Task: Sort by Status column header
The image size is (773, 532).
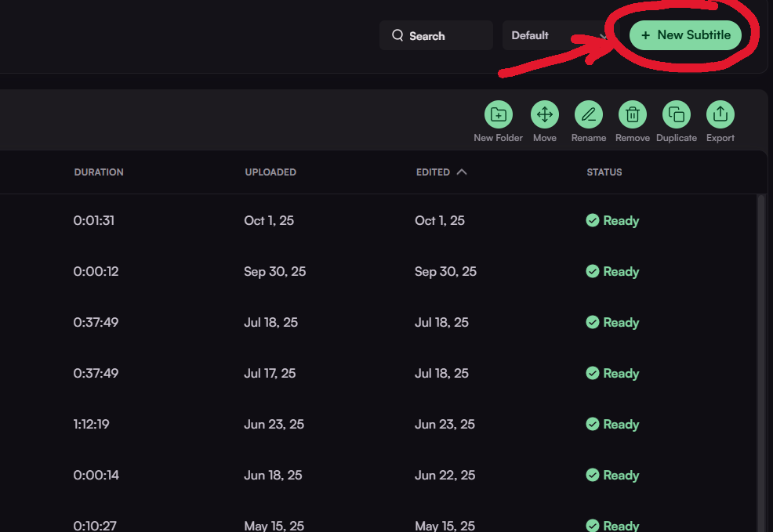Action: coord(604,172)
